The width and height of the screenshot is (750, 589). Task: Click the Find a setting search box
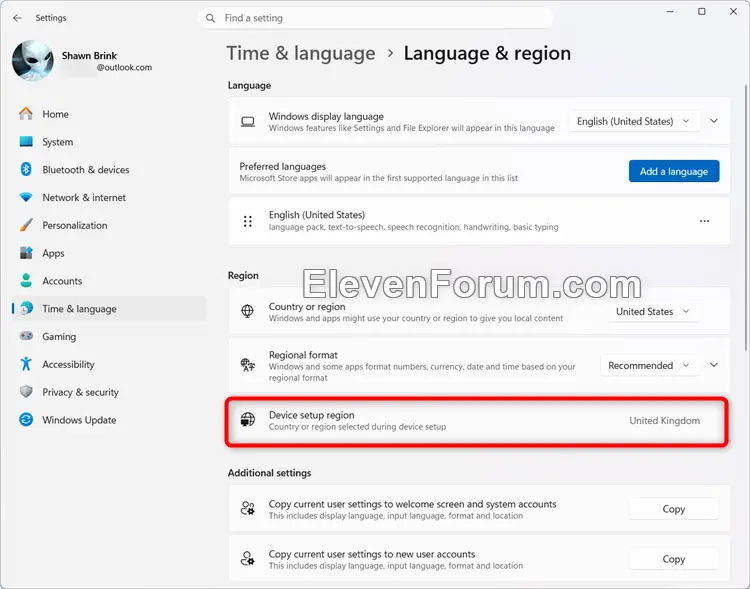pyautogui.click(x=375, y=18)
